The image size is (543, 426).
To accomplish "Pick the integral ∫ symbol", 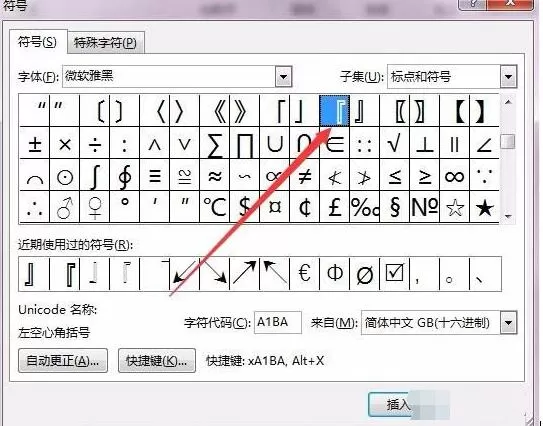I will pyautogui.click(x=95, y=175).
